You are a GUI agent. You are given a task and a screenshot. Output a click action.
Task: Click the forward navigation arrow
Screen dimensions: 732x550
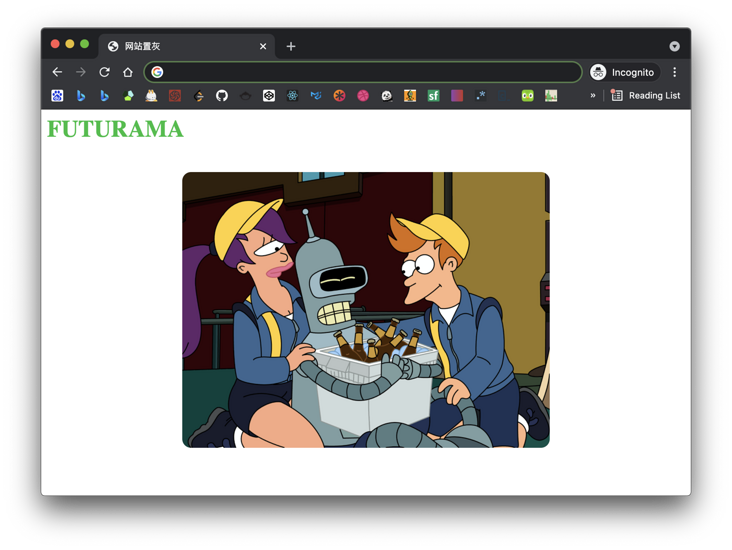pyautogui.click(x=81, y=72)
